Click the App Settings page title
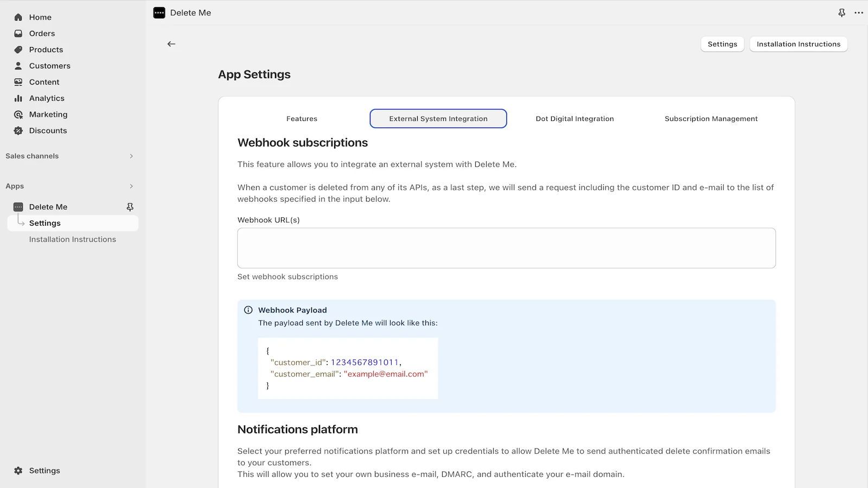The image size is (868, 488). (254, 74)
